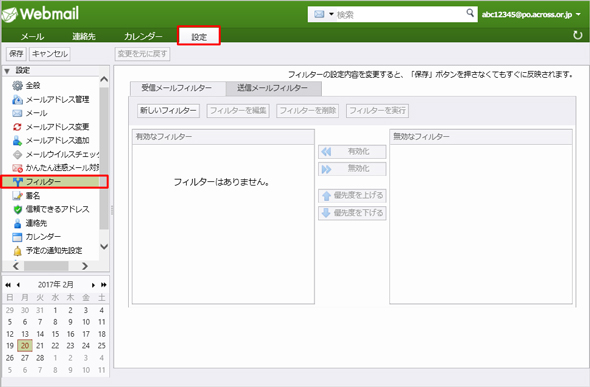Click the 予定の通知先設定 bell icon
590x387 pixels.
coord(17,251)
